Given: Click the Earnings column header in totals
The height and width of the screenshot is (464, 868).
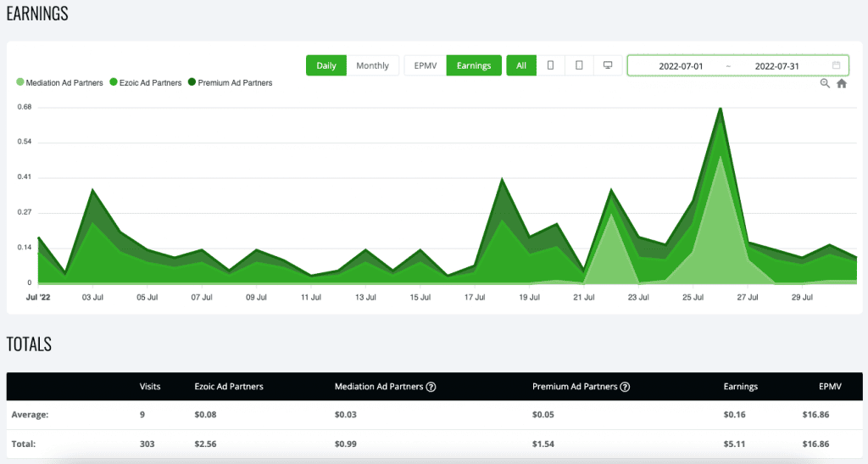Looking at the screenshot, I should tap(741, 387).
